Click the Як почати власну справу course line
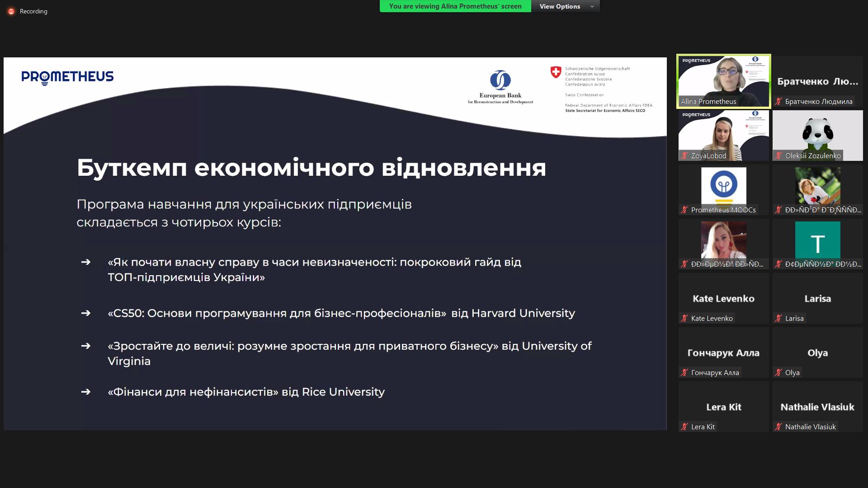868x488 pixels. coord(314,269)
